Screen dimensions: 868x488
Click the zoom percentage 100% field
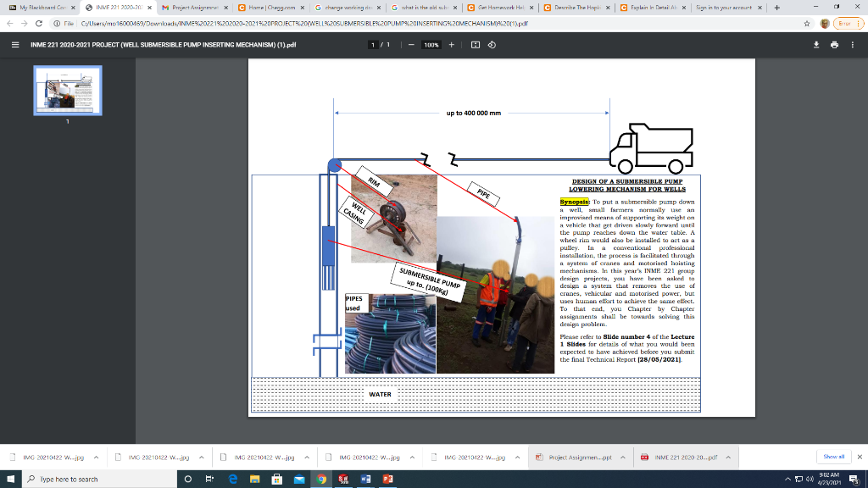[431, 45]
